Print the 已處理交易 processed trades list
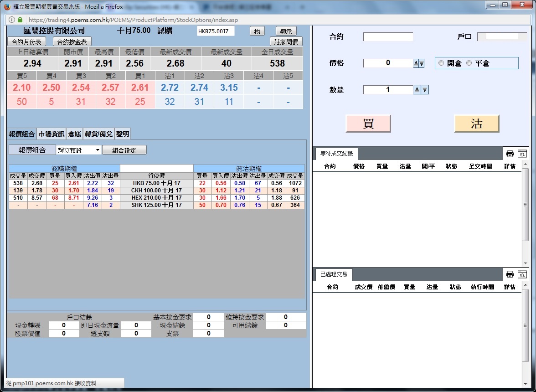 coord(510,274)
